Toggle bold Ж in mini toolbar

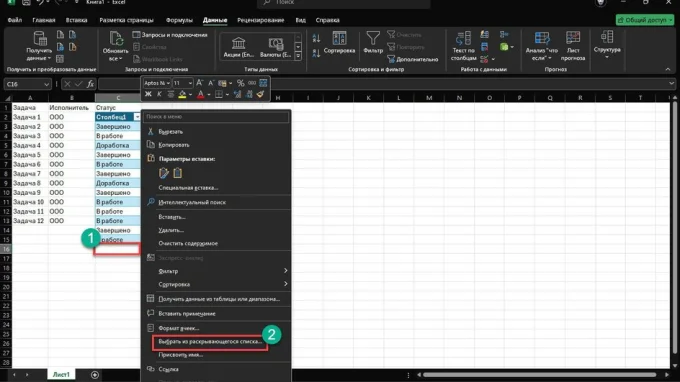[x=148, y=94]
